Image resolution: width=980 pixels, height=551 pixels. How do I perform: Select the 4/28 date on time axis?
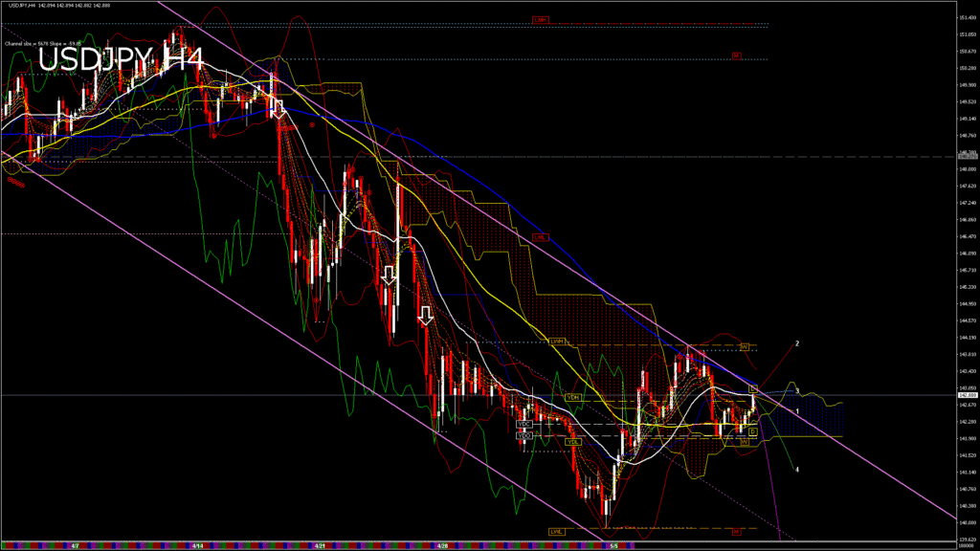pos(443,546)
